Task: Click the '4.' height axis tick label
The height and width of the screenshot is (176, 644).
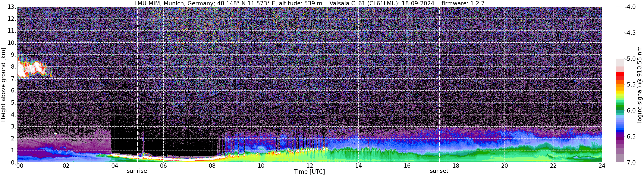Action: (x=13, y=115)
